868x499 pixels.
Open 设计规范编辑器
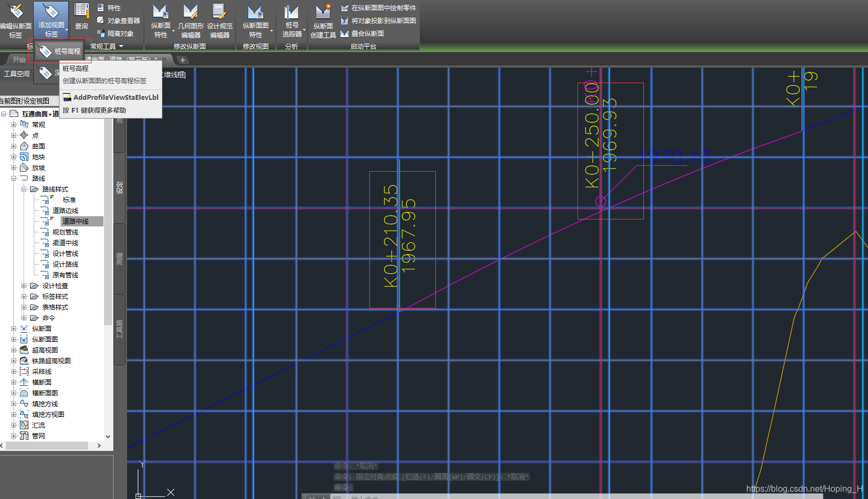(x=220, y=21)
